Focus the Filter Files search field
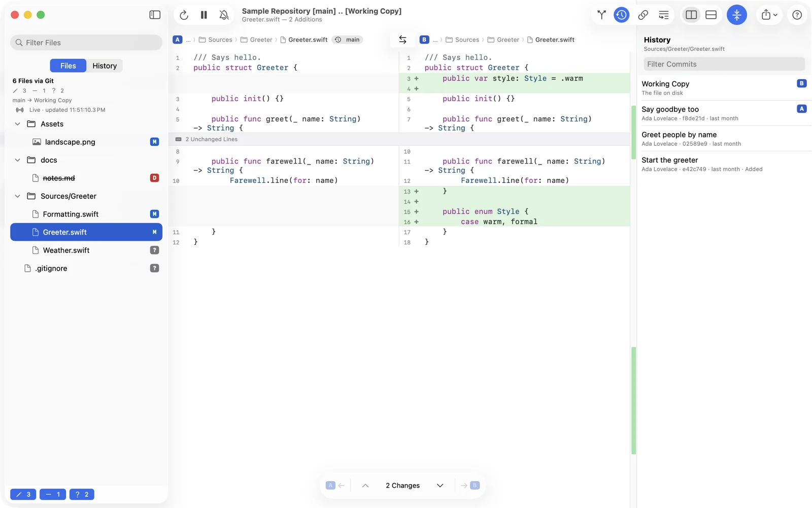This screenshot has height=508, width=812. tap(86, 43)
